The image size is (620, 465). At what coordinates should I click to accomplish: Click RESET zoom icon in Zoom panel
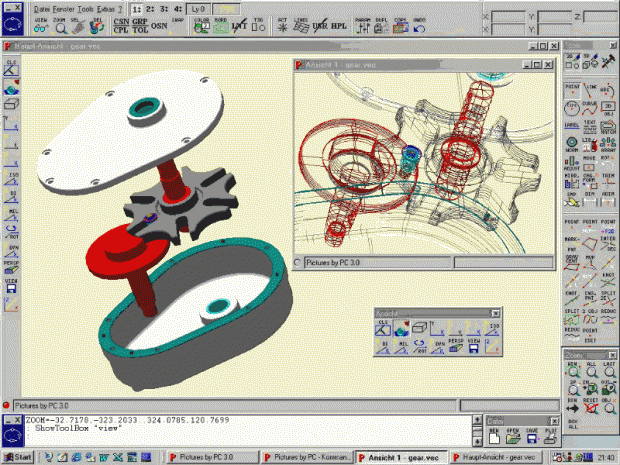[x=591, y=407]
